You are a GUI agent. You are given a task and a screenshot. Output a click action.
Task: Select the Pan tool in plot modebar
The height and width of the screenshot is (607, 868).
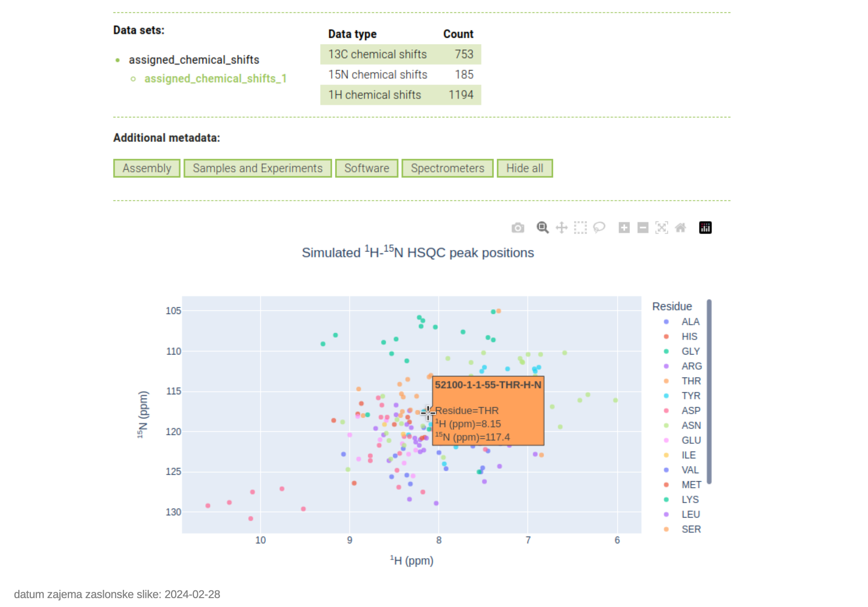[561, 228]
